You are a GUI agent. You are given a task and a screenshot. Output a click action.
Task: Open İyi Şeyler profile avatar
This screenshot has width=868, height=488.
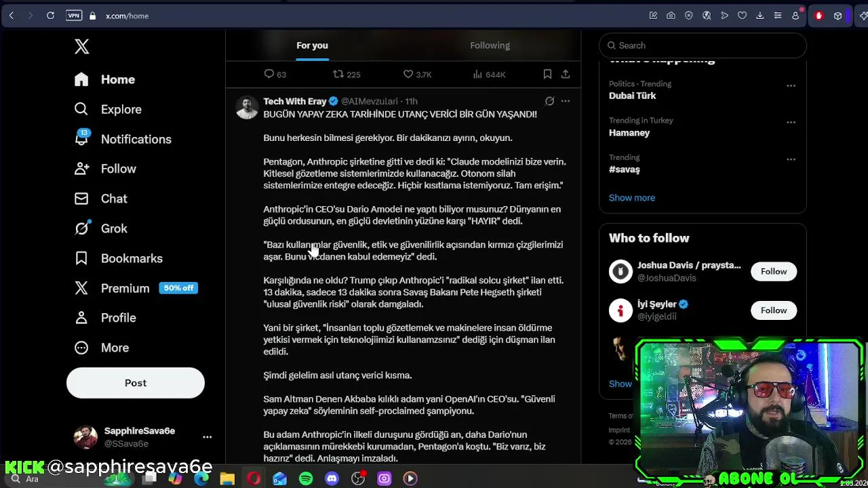(620, 310)
